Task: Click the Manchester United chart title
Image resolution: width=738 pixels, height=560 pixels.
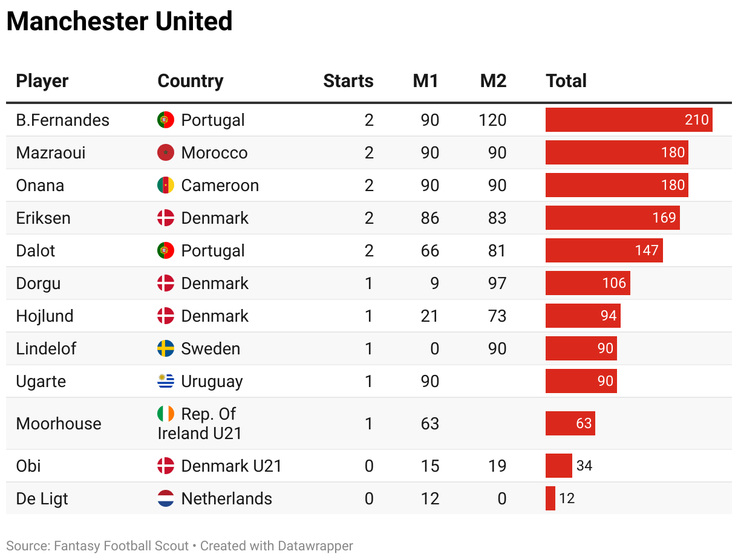Action: tap(120, 22)
